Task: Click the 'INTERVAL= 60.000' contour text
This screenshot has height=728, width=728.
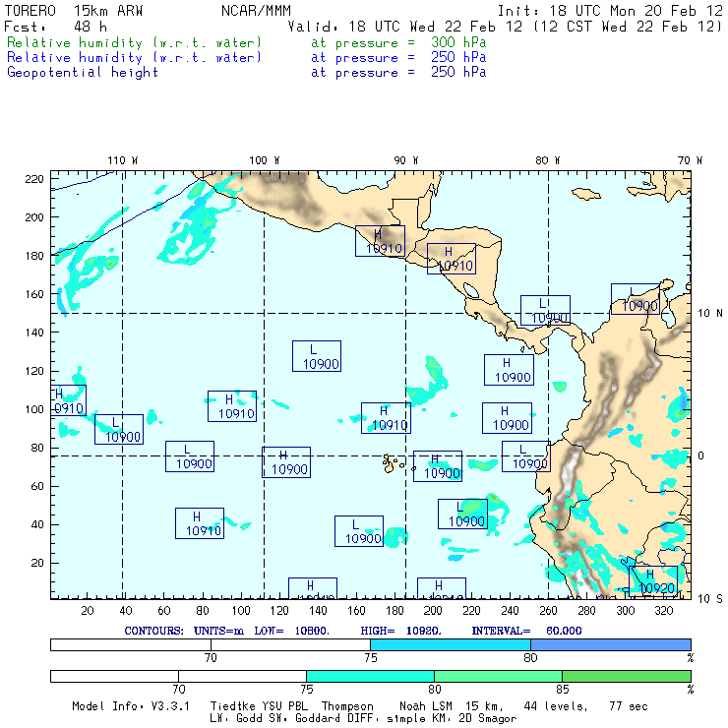Action: click(526, 631)
